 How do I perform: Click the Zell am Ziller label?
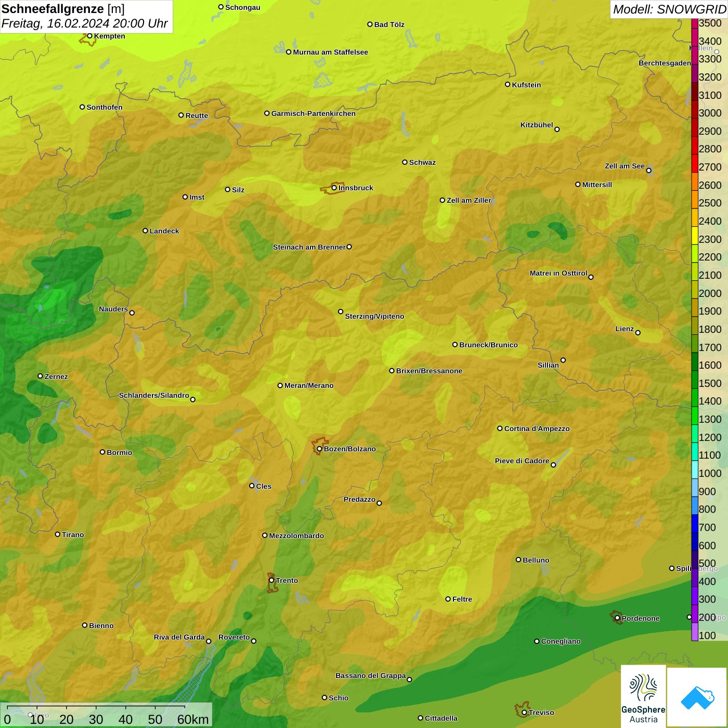(x=469, y=200)
